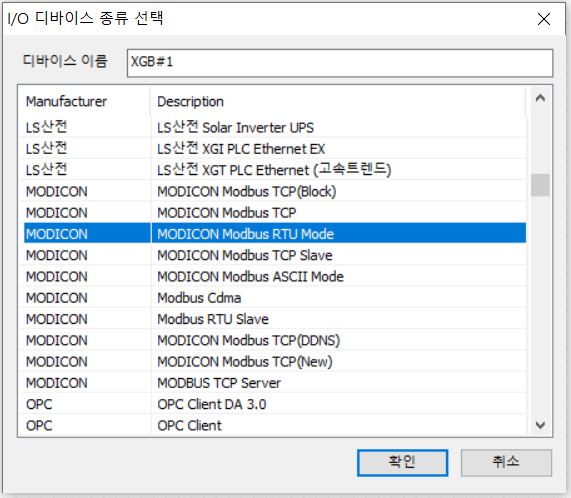Edit the 디바이스 이름 field containing XGB#1
Viewport: 571px width, 498px height.
point(340,63)
